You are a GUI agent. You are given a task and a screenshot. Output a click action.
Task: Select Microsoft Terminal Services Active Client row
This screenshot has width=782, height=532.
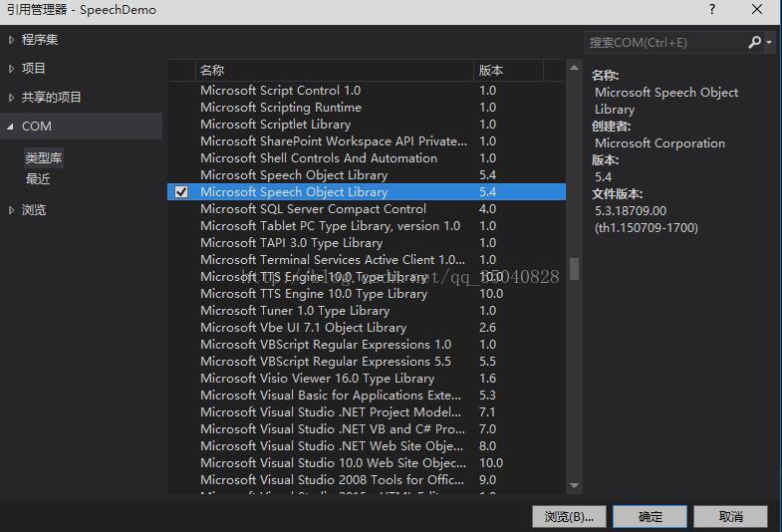(x=367, y=260)
